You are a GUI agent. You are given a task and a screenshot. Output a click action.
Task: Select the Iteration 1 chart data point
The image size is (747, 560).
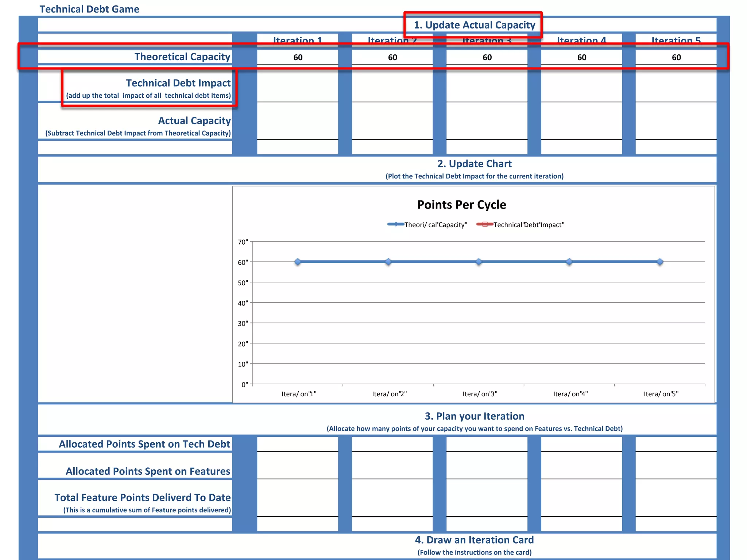coord(298,262)
